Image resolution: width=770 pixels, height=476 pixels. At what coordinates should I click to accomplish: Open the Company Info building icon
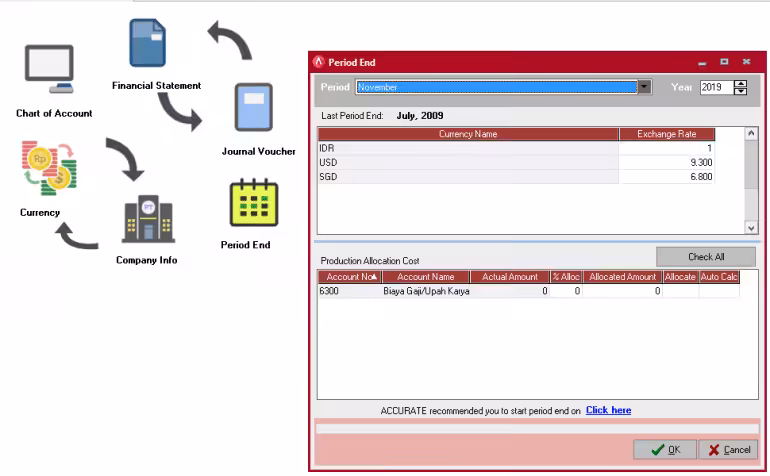click(148, 219)
